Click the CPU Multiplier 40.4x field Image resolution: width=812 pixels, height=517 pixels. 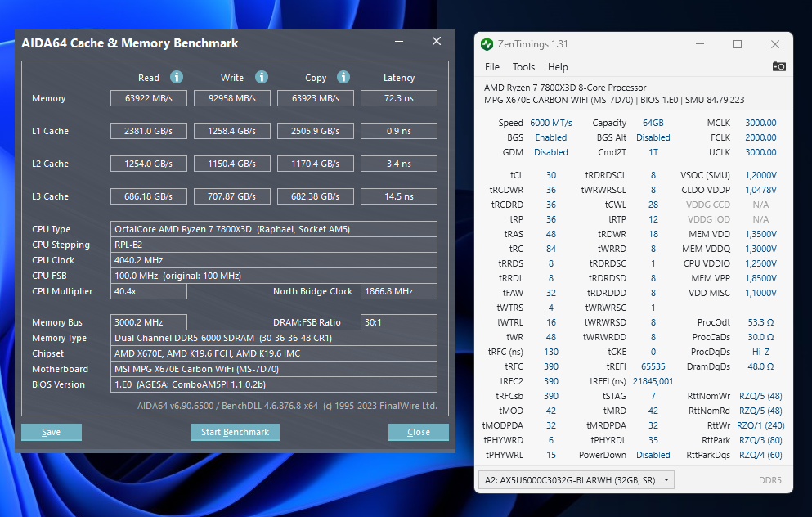point(149,291)
